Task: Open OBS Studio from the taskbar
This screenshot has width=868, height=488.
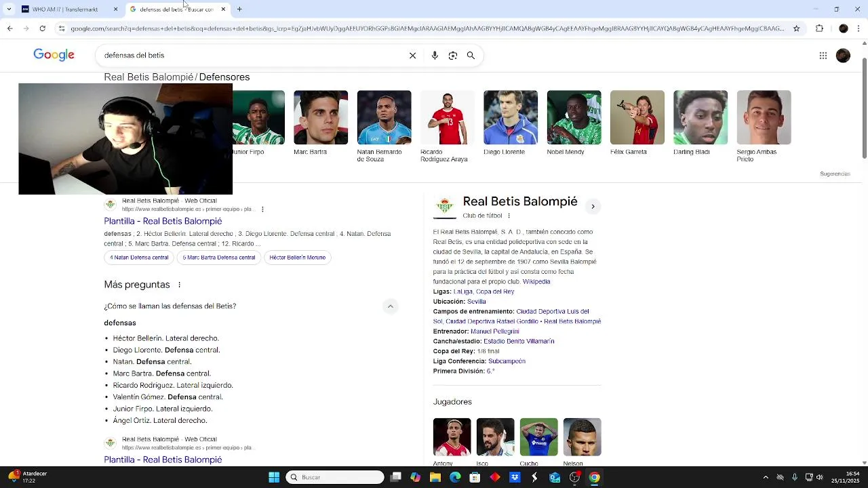Action: pos(574,477)
